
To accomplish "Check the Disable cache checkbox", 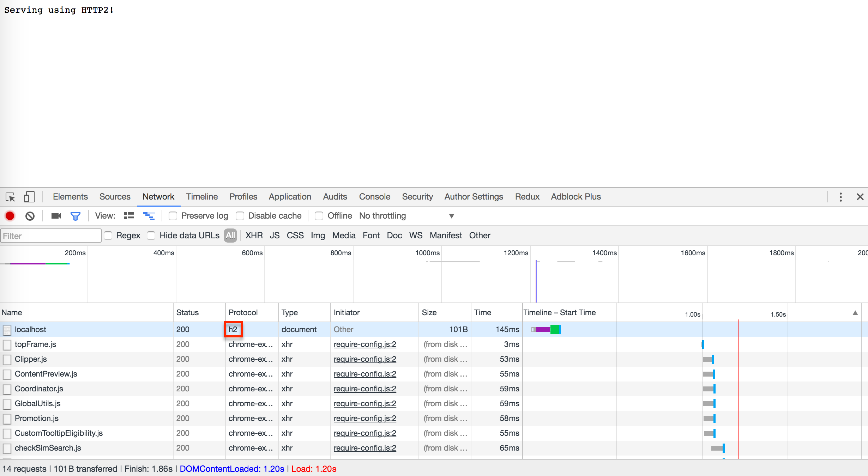I will 240,216.
